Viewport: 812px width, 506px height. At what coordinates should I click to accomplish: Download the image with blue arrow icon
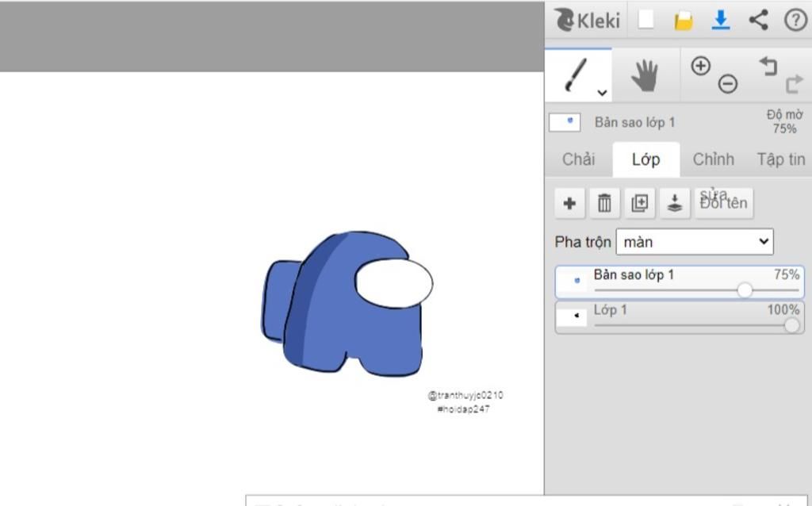[x=721, y=20]
